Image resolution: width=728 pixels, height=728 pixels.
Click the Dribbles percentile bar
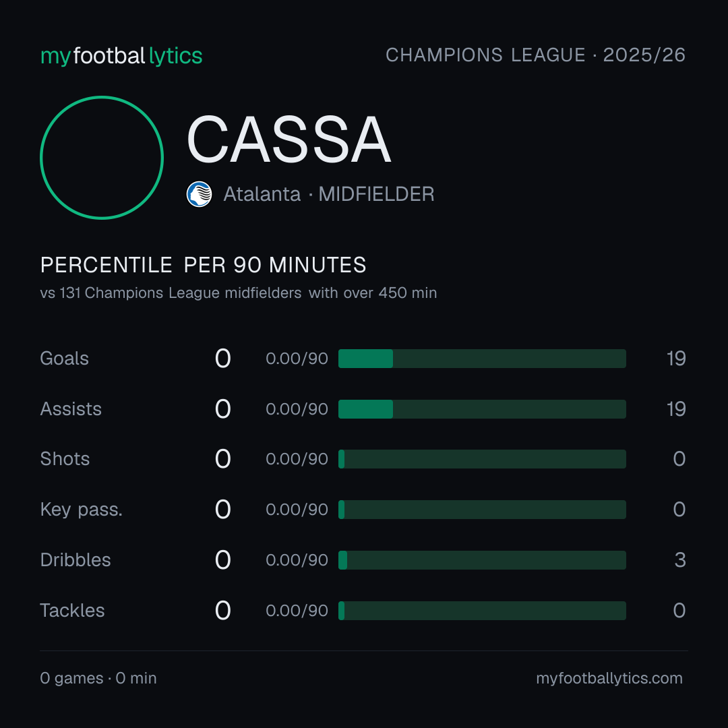pyautogui.click(x=482, y=560)
